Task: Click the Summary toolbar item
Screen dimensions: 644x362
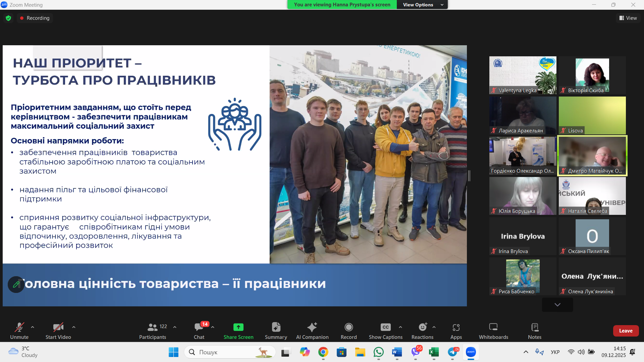Action: pos(276,331)
